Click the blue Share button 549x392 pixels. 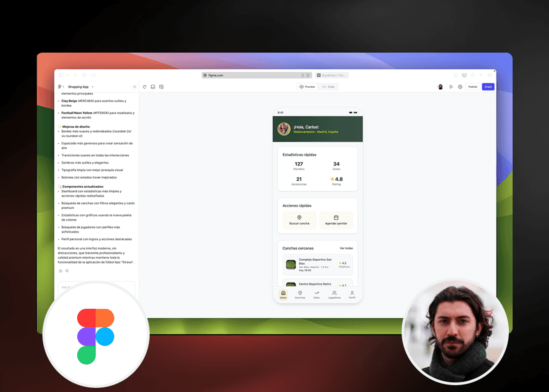coord(488,87)
